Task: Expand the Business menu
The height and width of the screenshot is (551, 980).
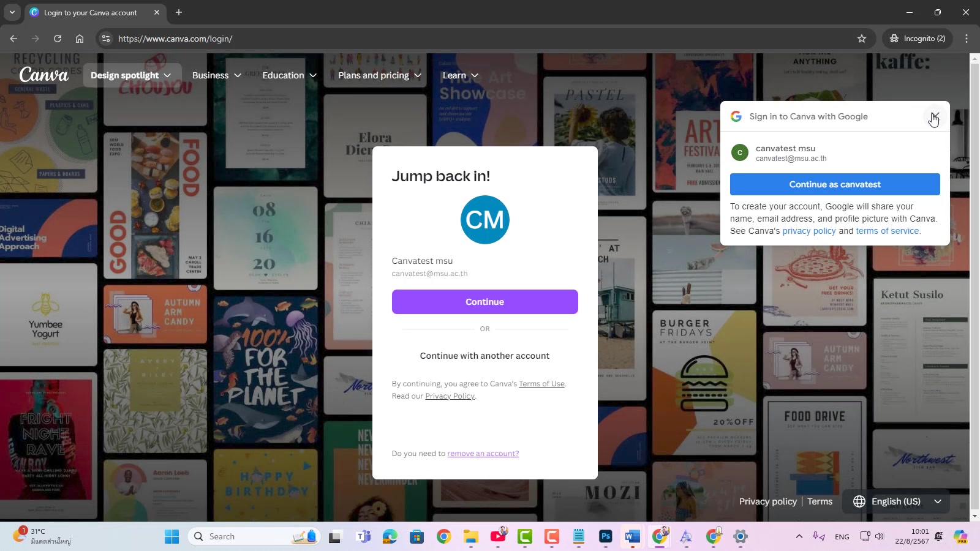Action: tap(216, 75)
